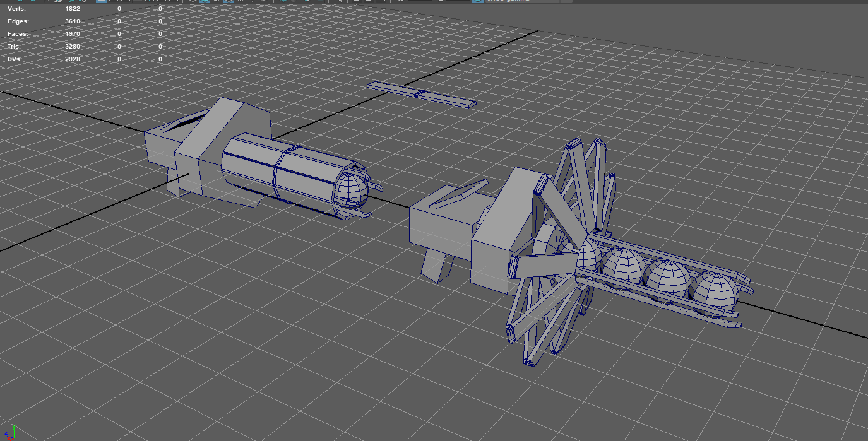The height and width of the screenshot is (441, 868).
Task: Adjust the viewport exposure slider
Action: coord(420,3)
